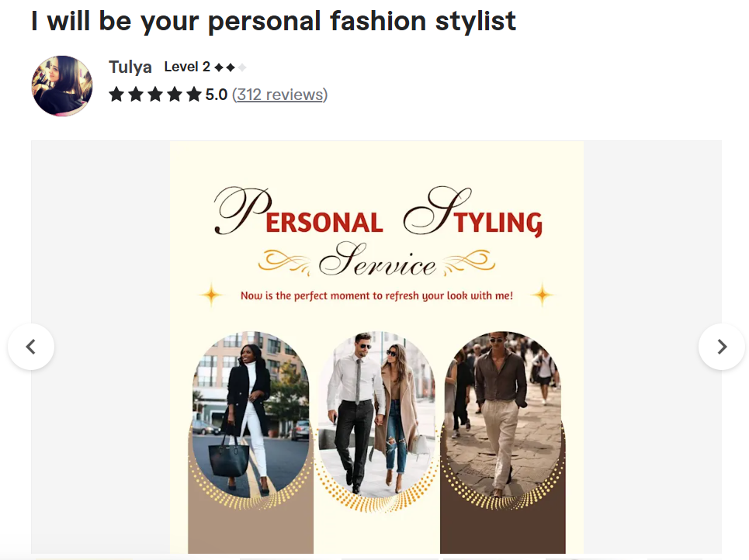Open photo of woman in black coat

(251, 414)
